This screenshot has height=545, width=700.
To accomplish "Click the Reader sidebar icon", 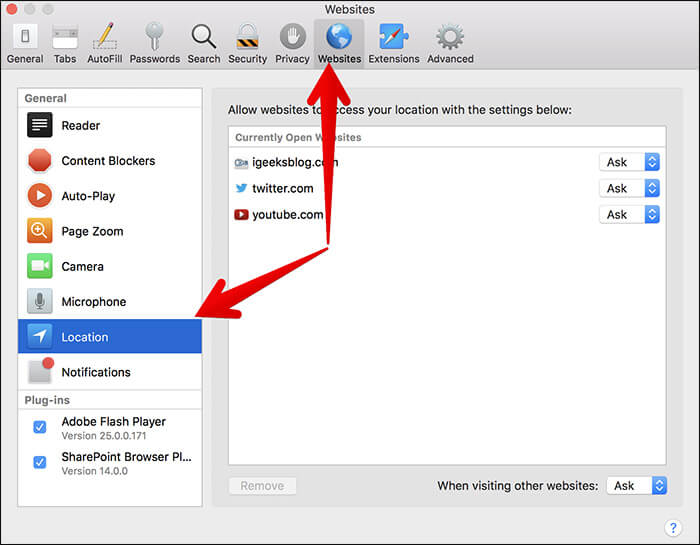I will (x=39, y=125).
